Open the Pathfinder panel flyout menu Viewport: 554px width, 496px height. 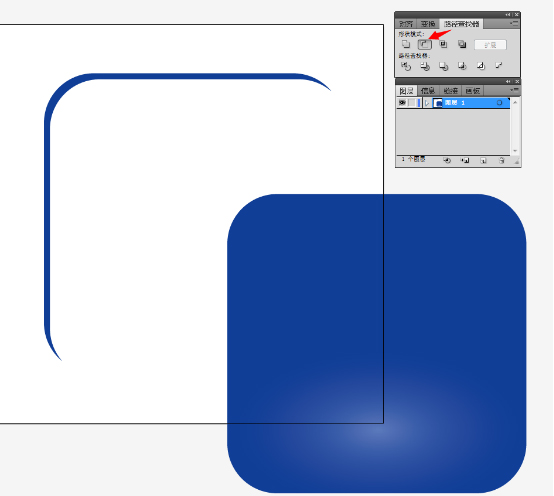(x=514, y=23)
